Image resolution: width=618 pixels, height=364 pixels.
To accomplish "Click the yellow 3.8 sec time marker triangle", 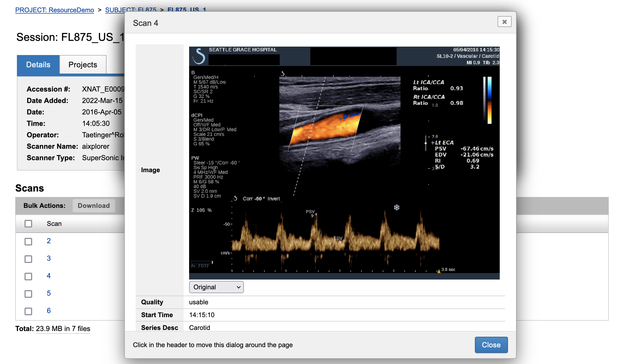I will (x=439, y=271).
